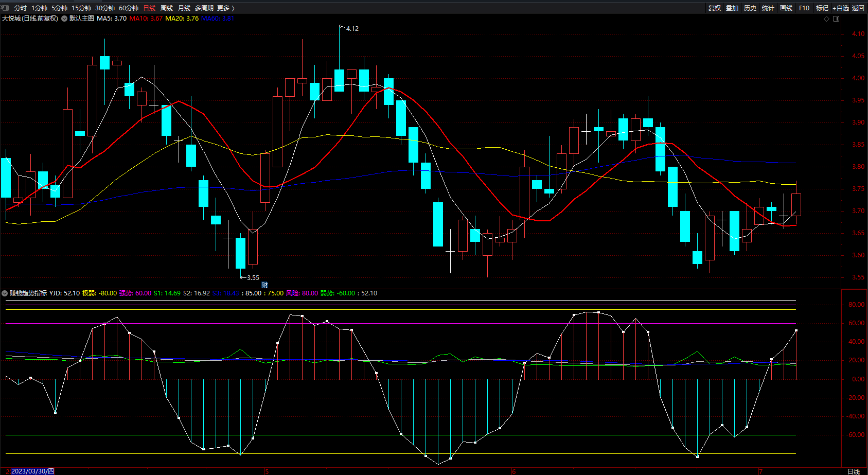Image resolution: width=868 pixels, height=475 pixels.
Task: Expand the 赚钱趋势指标 indicator dropdown
Action: [x=5, y=293]
